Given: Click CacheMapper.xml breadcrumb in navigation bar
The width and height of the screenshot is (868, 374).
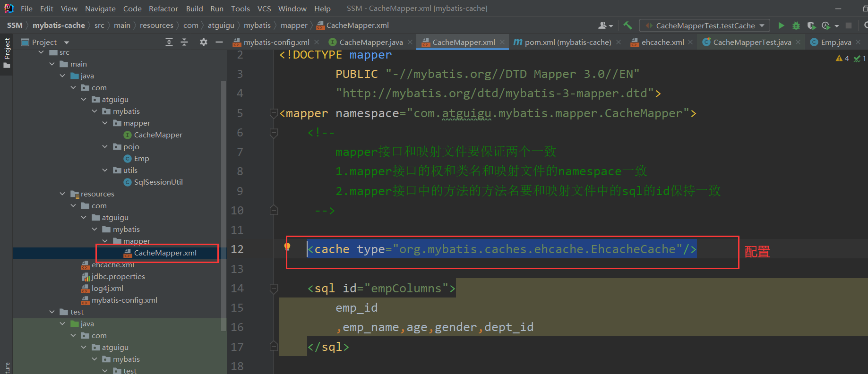Looking at the screenshot, I should (x=352, y=25).
